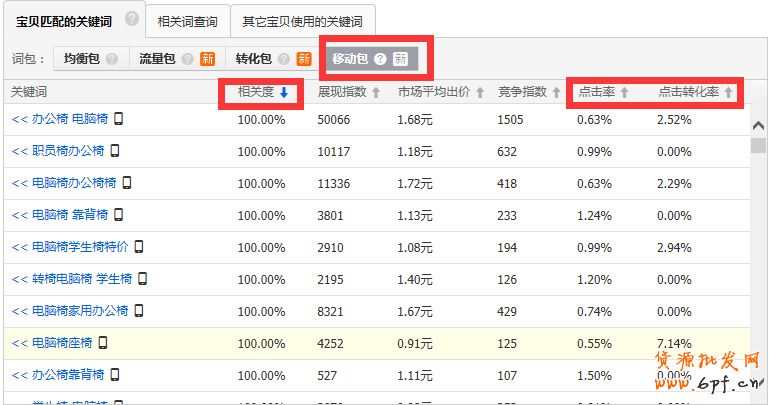Activate the 转化包 keyword package
This screenshot has height=405, width=769.
tap(254, 59)
